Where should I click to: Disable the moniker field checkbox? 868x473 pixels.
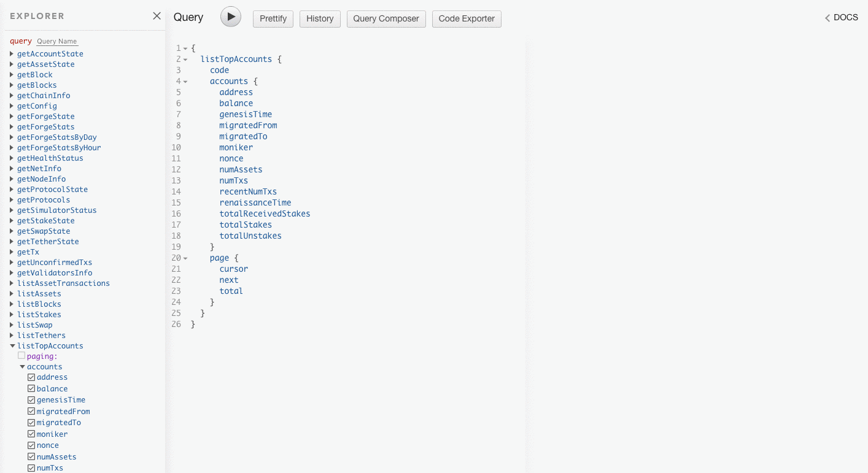[x=31, y=434]
